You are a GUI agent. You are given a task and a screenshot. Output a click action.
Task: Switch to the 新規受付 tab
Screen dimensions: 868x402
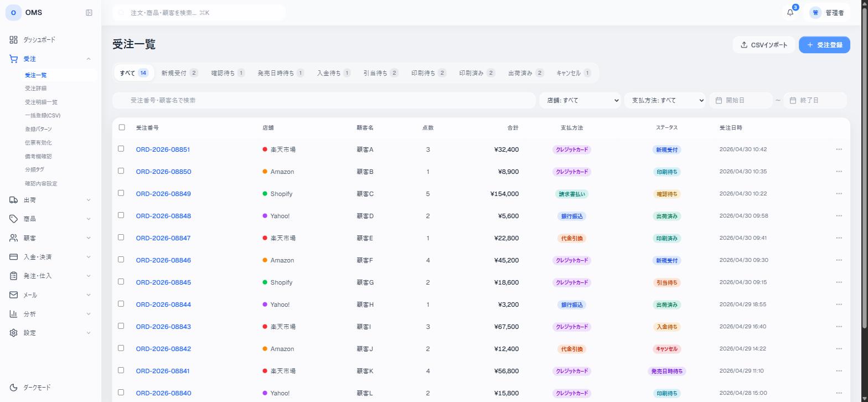pyautogui.click(x=179, y=73)
